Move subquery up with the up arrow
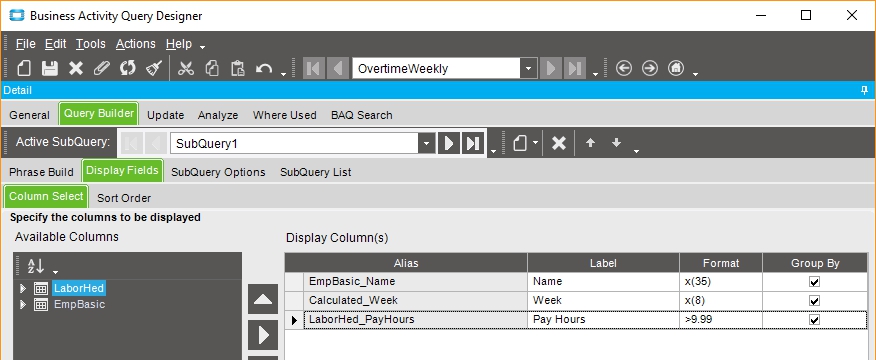Image resolution: width=876 pixels, height=360 pixels. 590,143
